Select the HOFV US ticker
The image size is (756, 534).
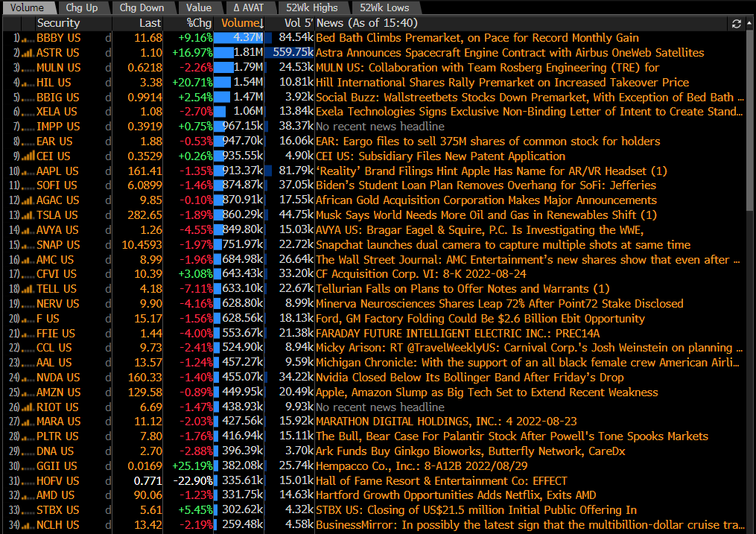coord(58,481)
